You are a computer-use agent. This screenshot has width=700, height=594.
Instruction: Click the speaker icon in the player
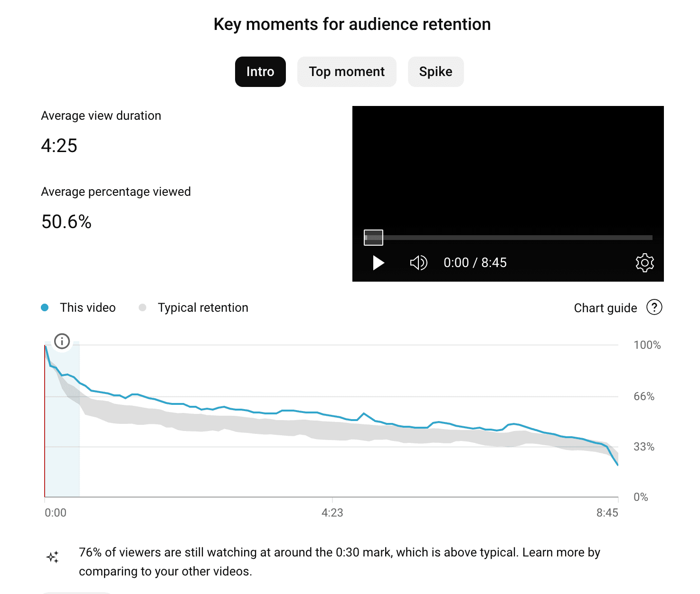(418, 262)
